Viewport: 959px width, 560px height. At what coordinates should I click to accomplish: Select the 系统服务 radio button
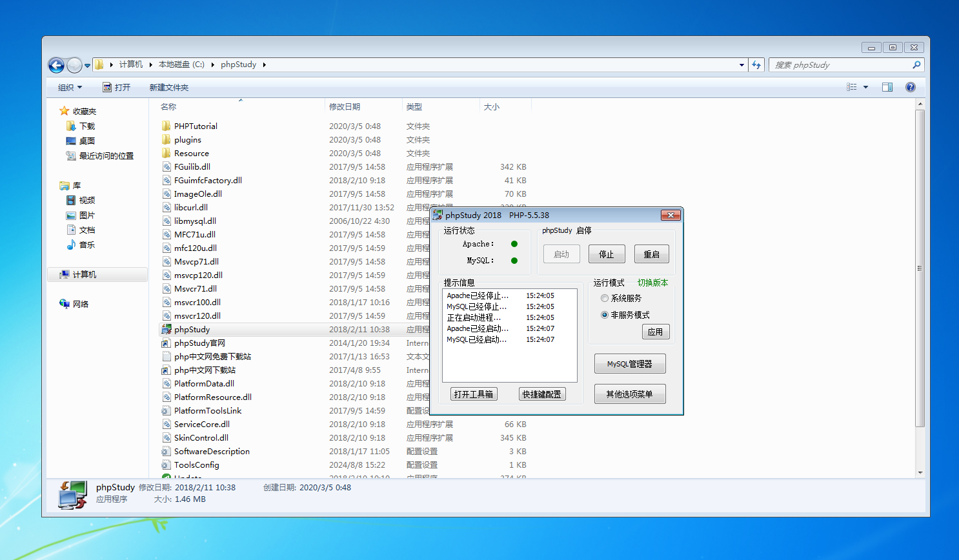605,298
